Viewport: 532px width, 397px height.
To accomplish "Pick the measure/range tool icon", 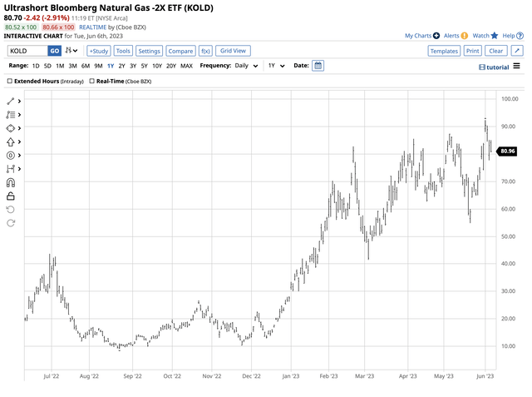I will coord(11,169).
